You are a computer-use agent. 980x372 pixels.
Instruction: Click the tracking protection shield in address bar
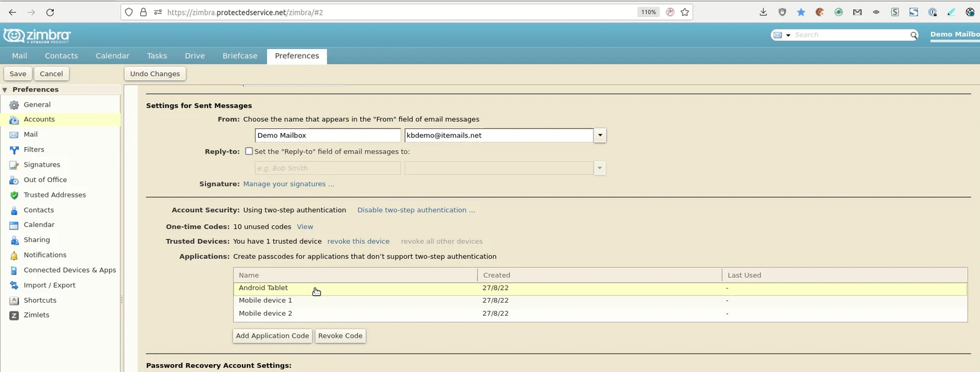point(129,12)
